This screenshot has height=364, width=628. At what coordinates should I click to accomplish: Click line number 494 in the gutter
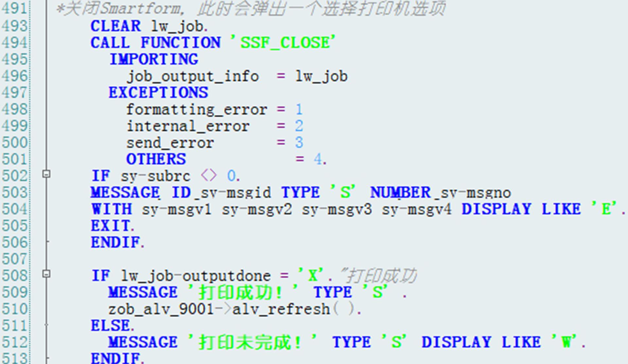click(x=14, y=43)
